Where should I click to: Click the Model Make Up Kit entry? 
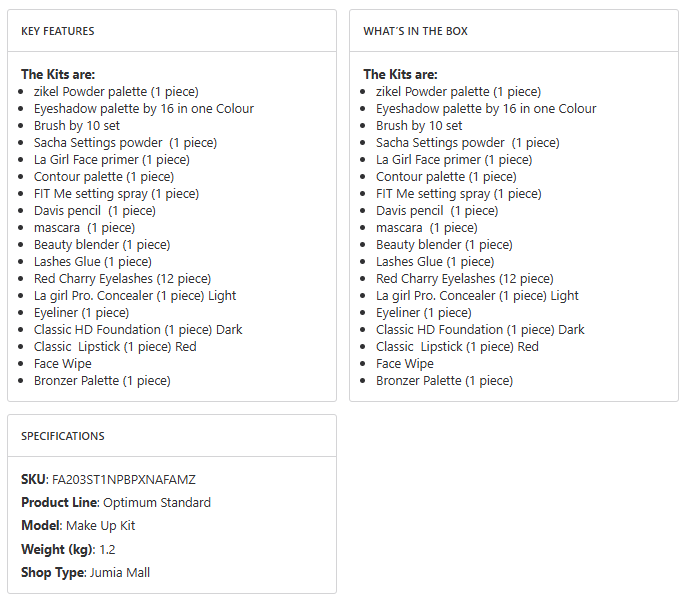tap(78, 525)
